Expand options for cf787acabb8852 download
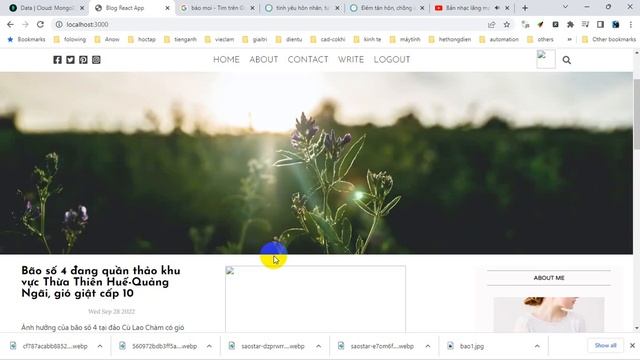This screenshot has width=640, height=360. (100, 346)
